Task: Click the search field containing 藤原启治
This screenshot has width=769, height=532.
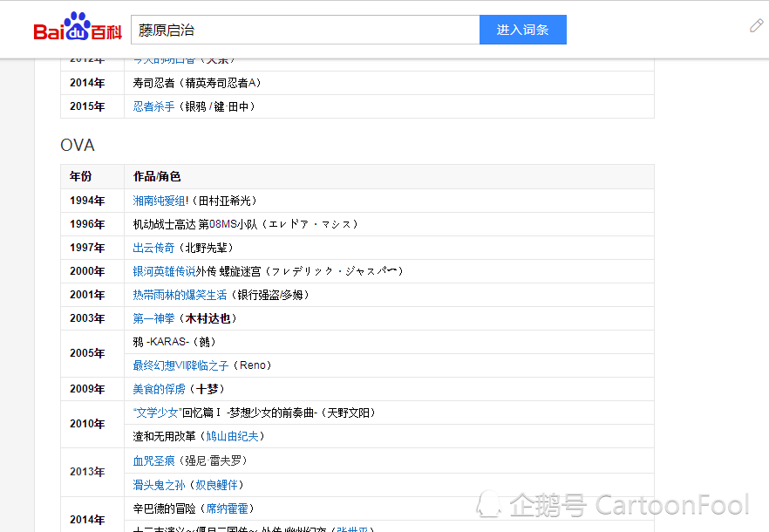Action: (x=305, y=30)
